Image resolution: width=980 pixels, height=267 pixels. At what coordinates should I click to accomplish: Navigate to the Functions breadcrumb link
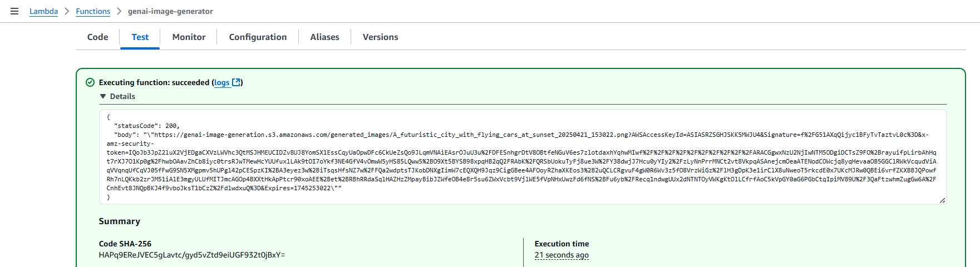[x=93, y=11]
